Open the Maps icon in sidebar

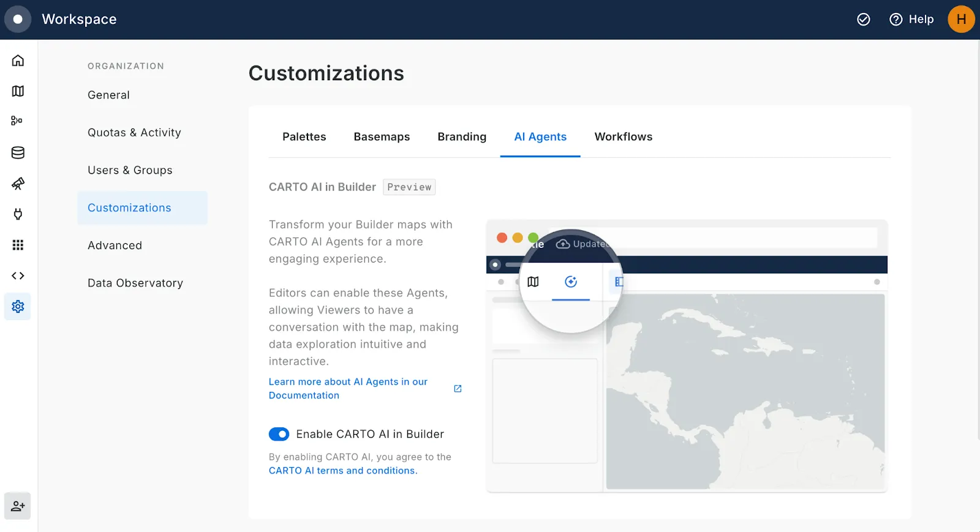click(18, 91)
